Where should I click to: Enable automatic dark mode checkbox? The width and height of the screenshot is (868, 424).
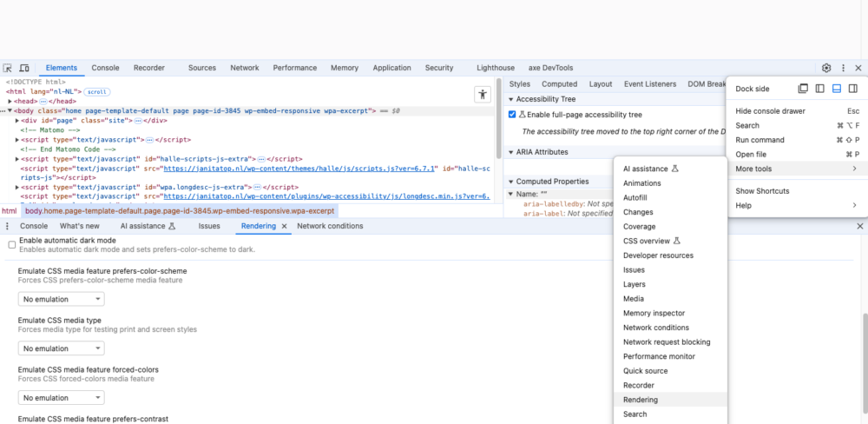pyautogui.click(x=11, y=244)
